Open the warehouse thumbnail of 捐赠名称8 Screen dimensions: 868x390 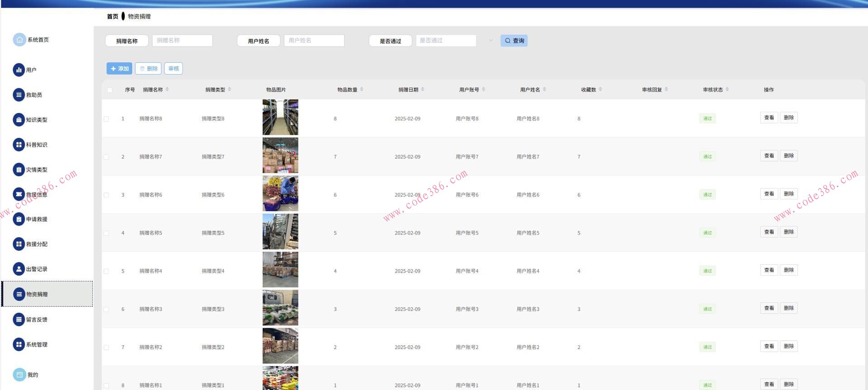[x=280, y=117]
